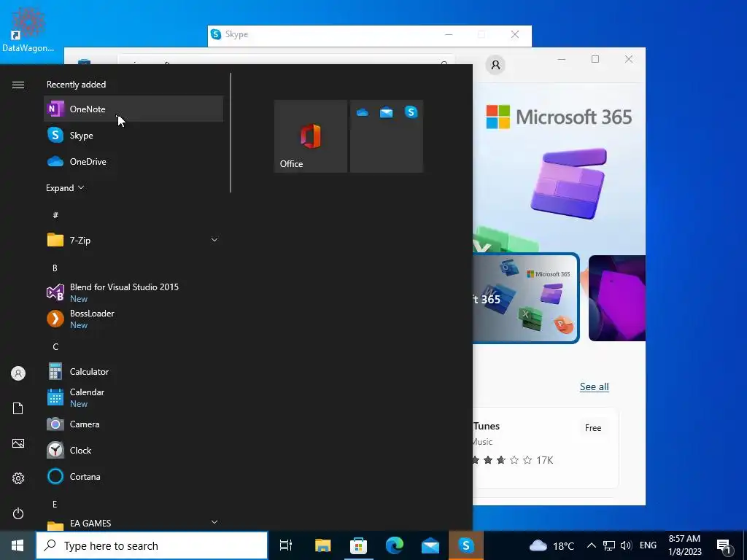The width and height of the screenshot is (747, 560).
Task: Select the Microsoft 365 thumbnail card in Store
Action: 526,298
